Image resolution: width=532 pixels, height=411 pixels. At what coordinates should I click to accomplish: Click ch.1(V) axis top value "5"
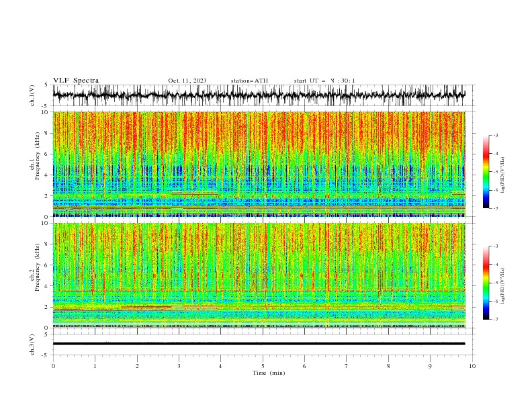click(x=47, y=85)
